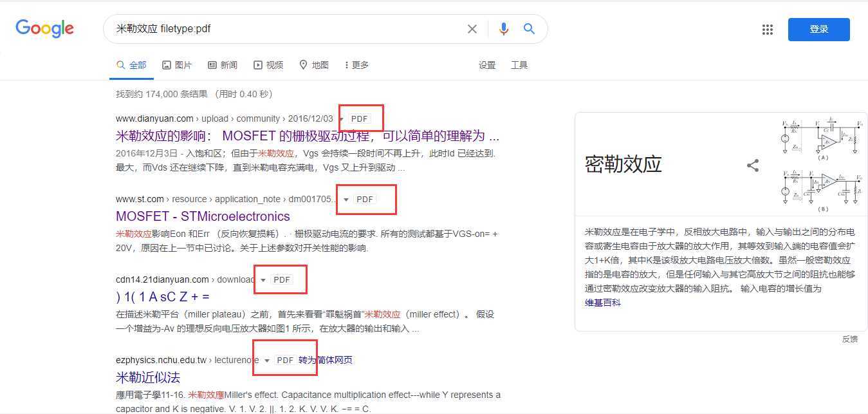Select the 全部 tab
This screenshot has height=414, width=868.
point(131,65)
